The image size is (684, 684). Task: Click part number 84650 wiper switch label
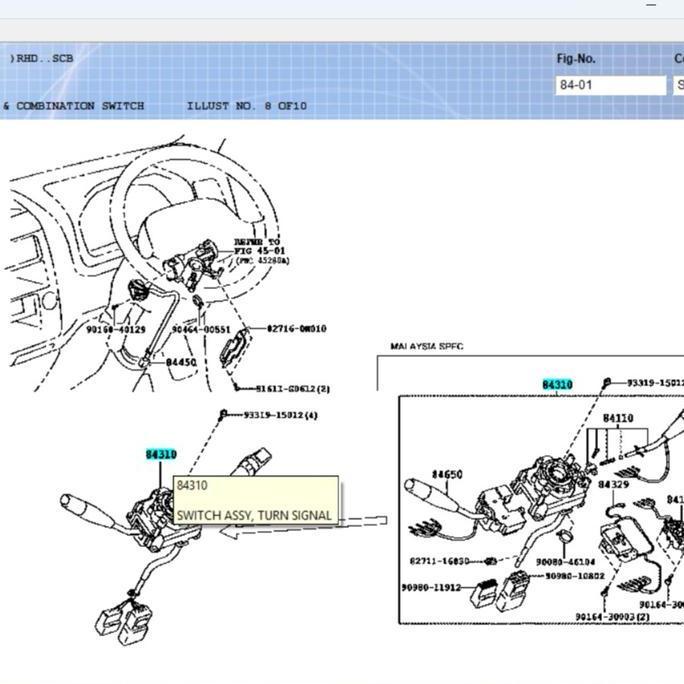(447, 475)
